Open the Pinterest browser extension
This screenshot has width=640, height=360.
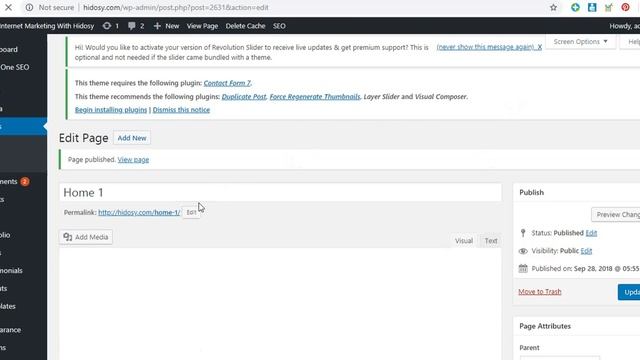tap(625, 7)
